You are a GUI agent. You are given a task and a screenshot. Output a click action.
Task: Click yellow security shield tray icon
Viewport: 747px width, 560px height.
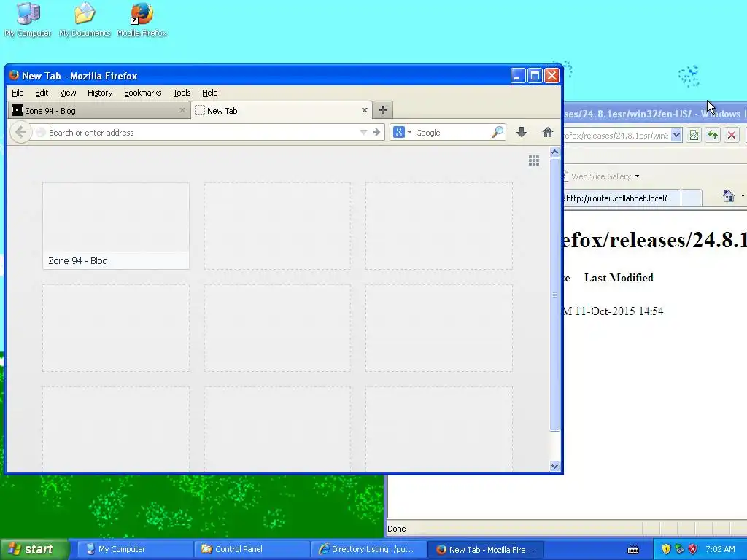coord(666,549)
